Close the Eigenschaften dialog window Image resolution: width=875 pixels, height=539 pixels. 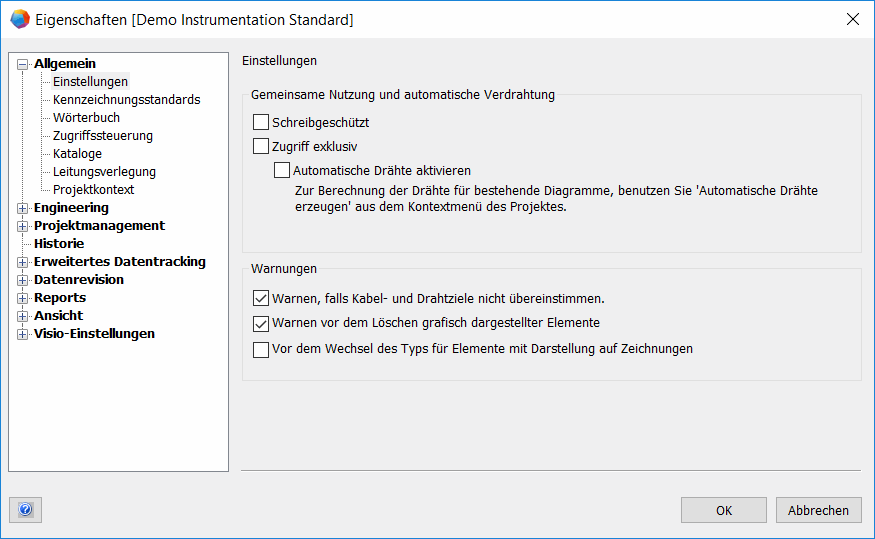pos(852,19)
